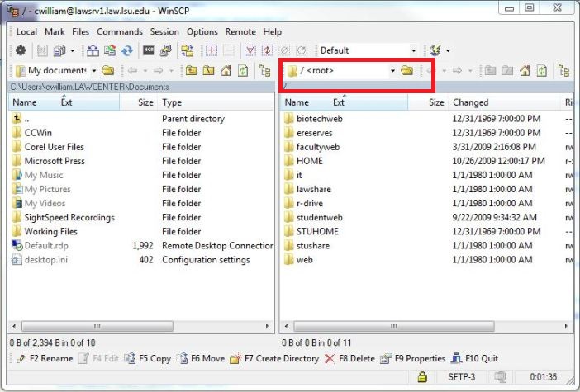
Task: Refresh the local panel listing
Action: tap(243, 70)
